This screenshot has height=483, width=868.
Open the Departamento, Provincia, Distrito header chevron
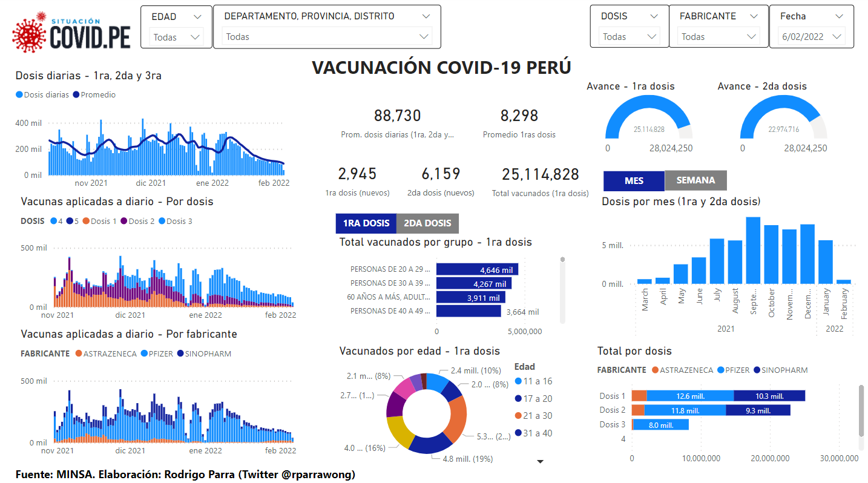(x=426, y=16)
